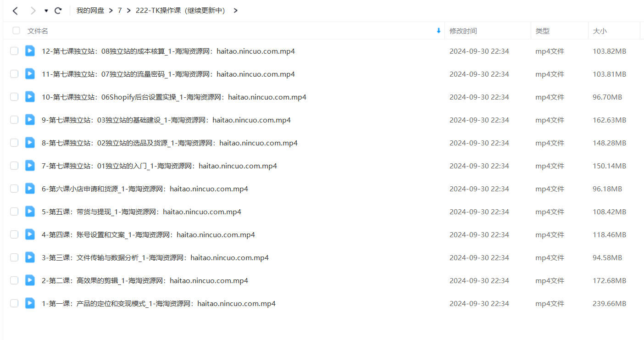
Task: Click video icon of 1-第一课 产品的定位
Action: (x=30, y=303)
